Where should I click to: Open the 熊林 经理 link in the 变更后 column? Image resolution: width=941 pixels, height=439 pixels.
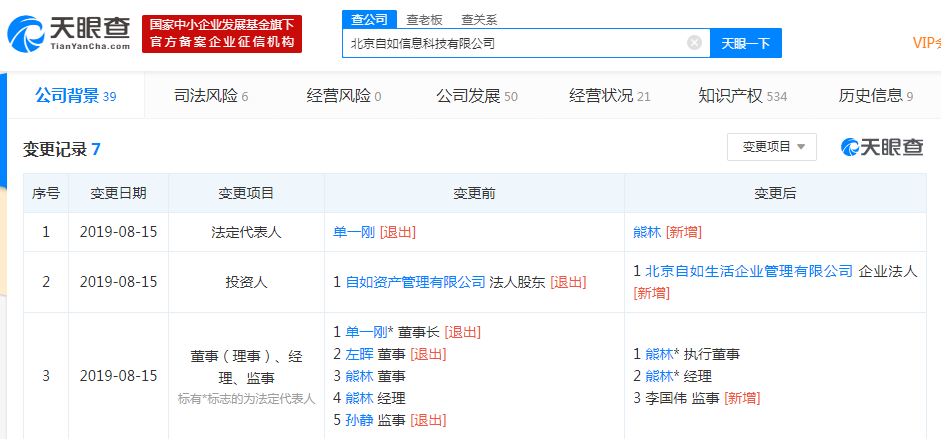pos(659,376)
